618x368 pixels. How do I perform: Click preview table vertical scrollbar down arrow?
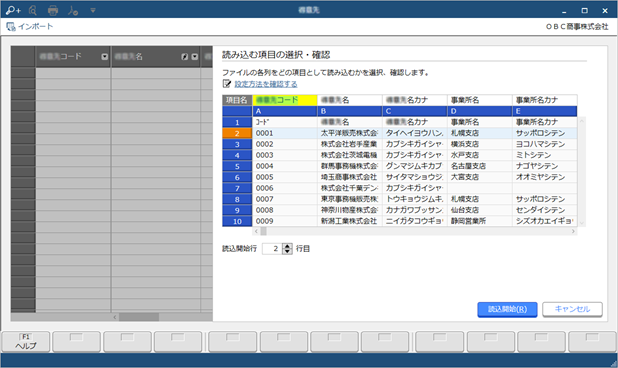coord(581,223)
